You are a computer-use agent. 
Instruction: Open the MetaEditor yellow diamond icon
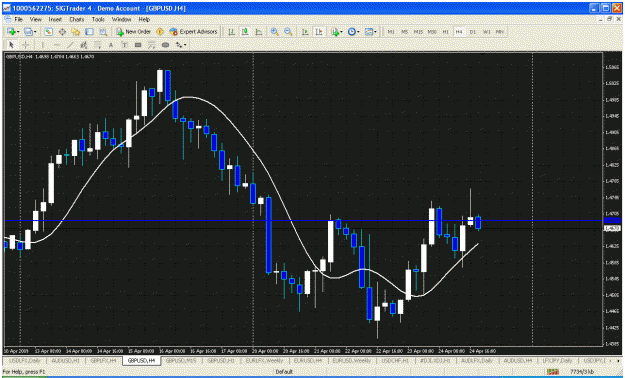point(160,32)
